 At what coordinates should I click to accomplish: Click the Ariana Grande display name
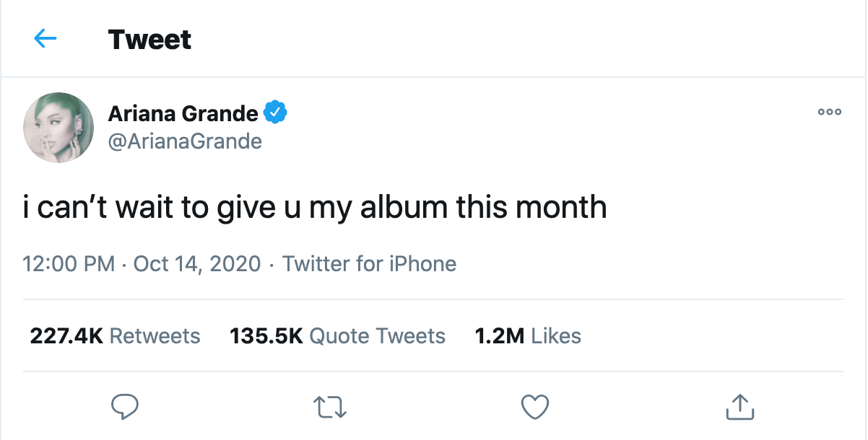[183, 113]
